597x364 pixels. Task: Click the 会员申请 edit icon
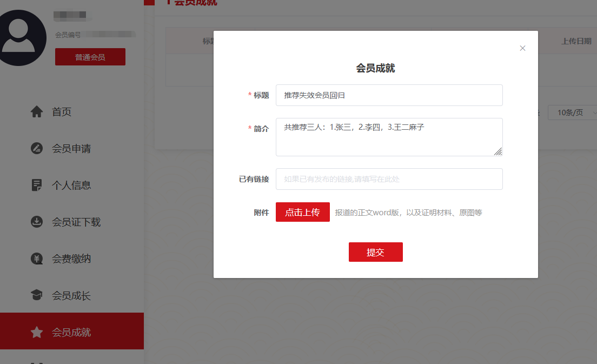[37, 149]
